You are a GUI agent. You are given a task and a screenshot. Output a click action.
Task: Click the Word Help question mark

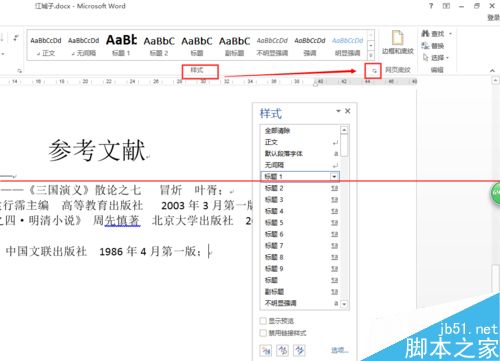coord(431,6)
